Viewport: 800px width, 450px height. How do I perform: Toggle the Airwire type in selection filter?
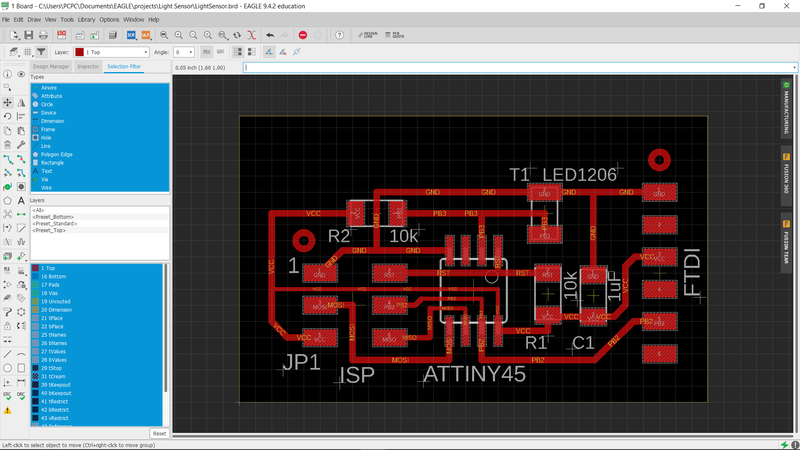click(100, 88)
